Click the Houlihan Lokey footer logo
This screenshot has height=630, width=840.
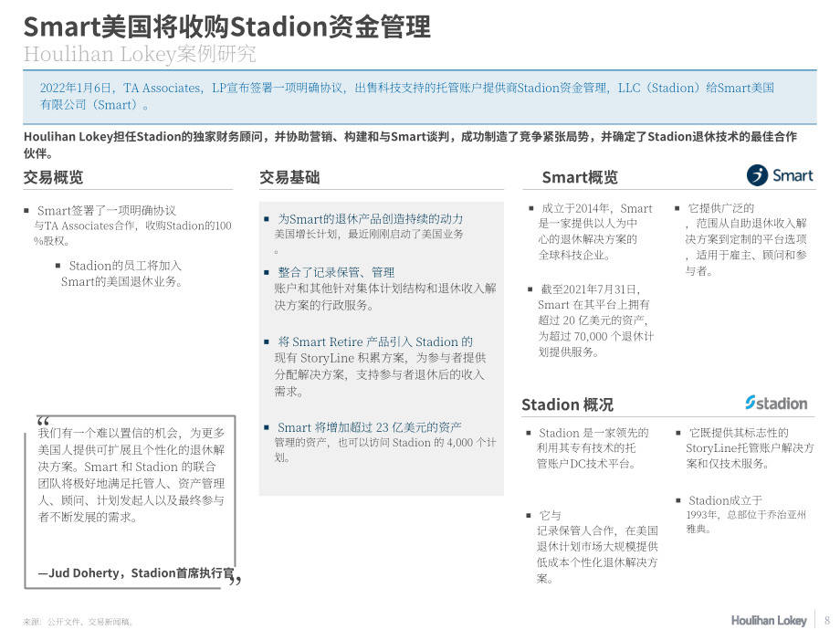[x=769, y=620]
